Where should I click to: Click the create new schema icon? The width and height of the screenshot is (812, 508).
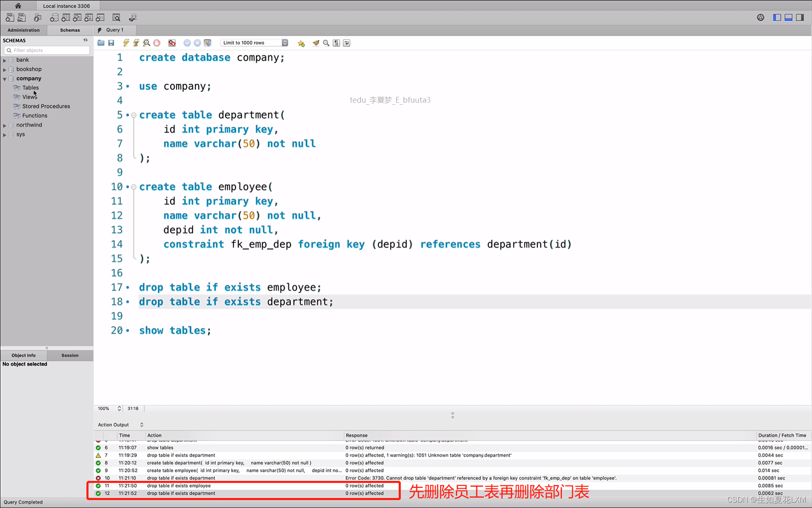pos(54,18)
